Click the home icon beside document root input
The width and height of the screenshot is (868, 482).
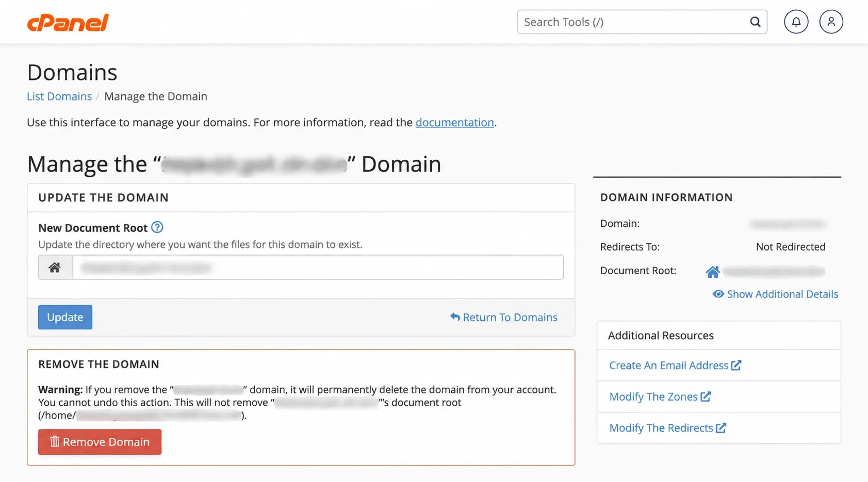[x=55, y=267]
